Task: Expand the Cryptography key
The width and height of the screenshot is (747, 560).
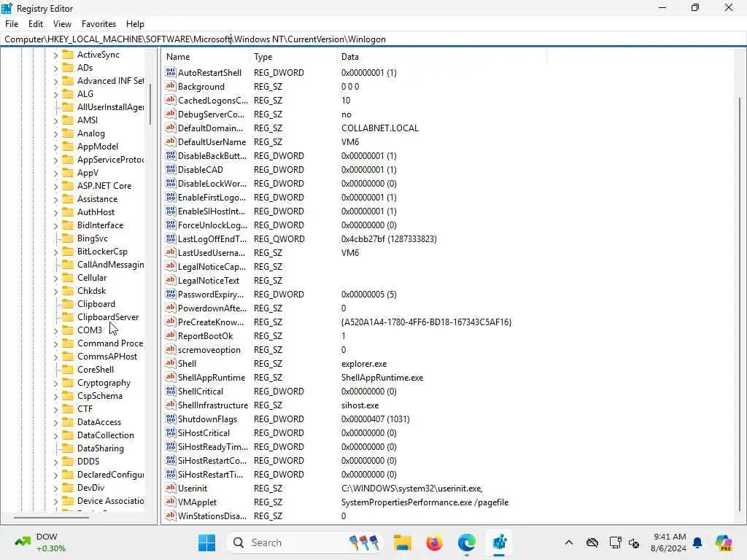Action: point(55,383)
